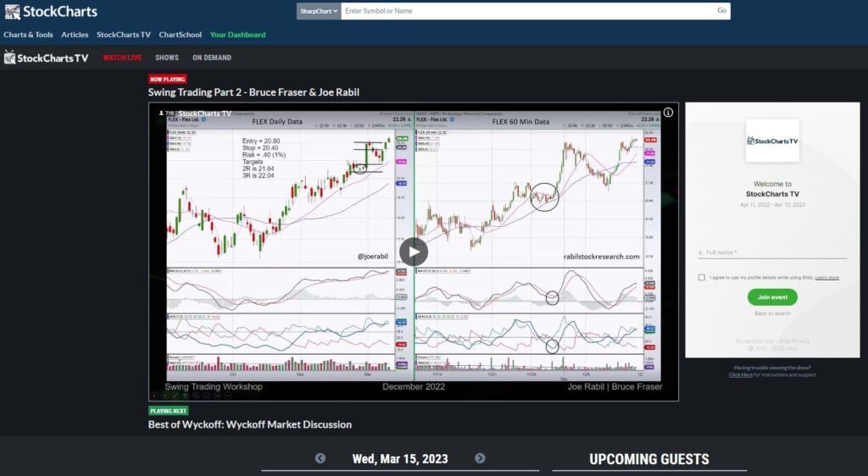Image resolution: width=868 pixels, height=476 pixels.
Task: Play the Swing Trading video
Action: point(414,252)
